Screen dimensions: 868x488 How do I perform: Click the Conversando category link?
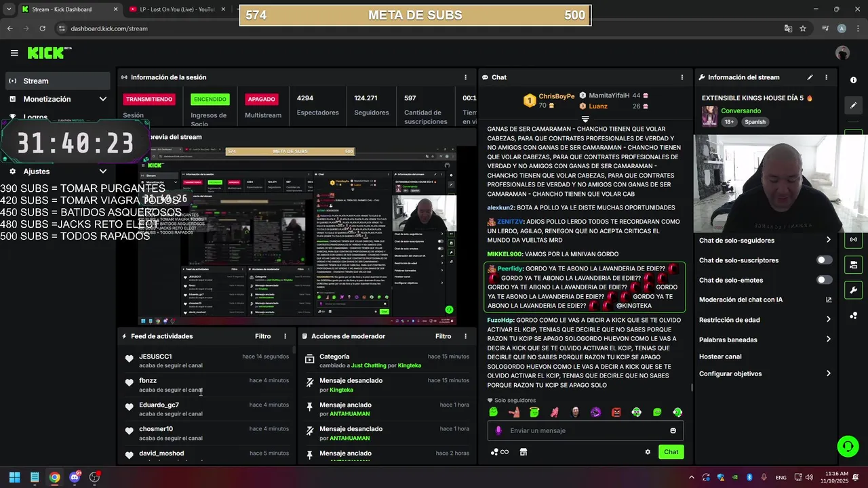tap(741, 110)
